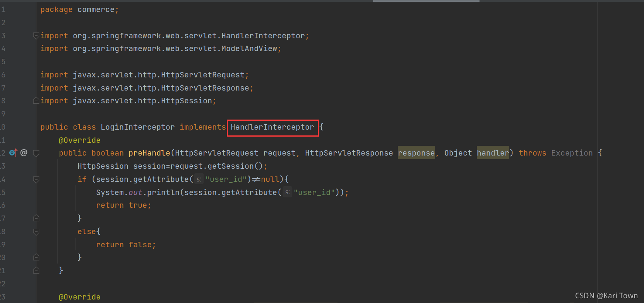Click the highlighted handler parameter
Image resolution: width=644 pixels, height=303 pixels.
point(493,153)
